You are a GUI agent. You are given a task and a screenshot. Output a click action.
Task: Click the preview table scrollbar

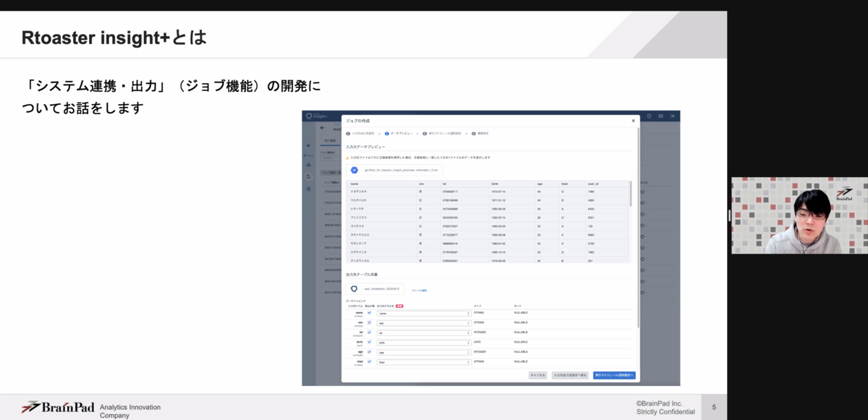[631, 193]
